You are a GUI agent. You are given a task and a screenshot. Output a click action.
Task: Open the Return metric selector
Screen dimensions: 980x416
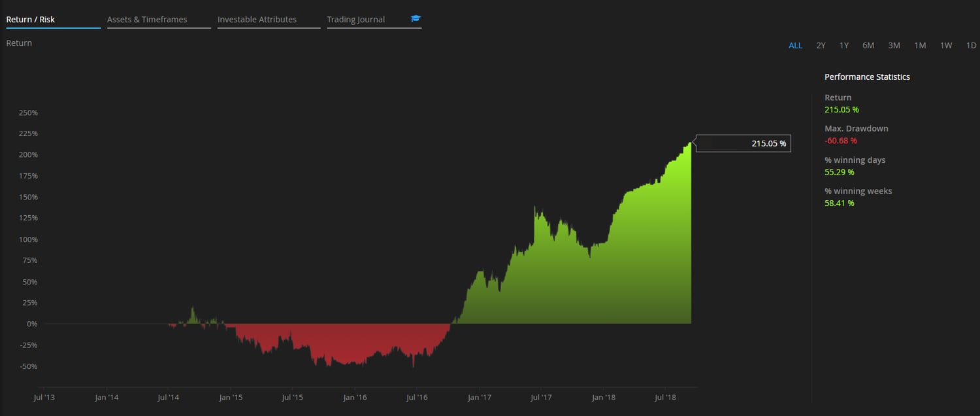pyautogui.click(x=18, y=43)
